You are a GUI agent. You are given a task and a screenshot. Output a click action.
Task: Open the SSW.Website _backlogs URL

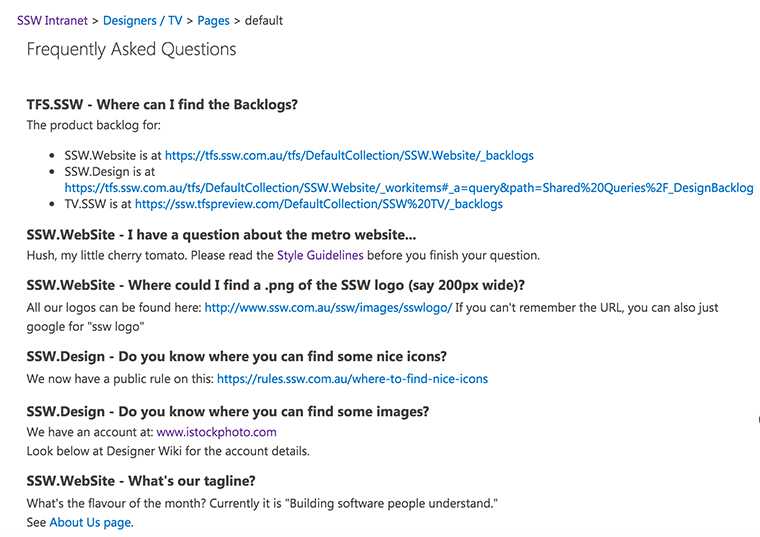click(x=349, y=156)
